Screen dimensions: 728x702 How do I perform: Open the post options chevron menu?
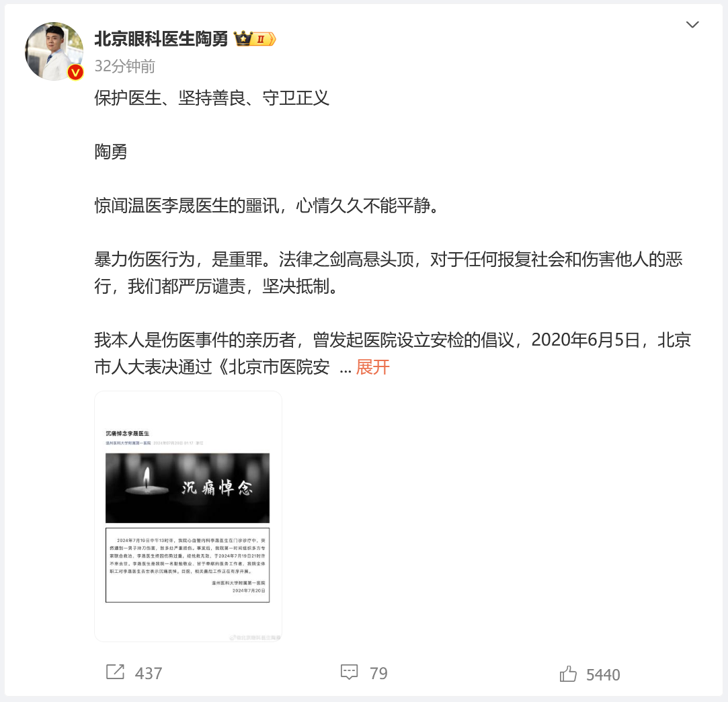click(x=692, y=25)
